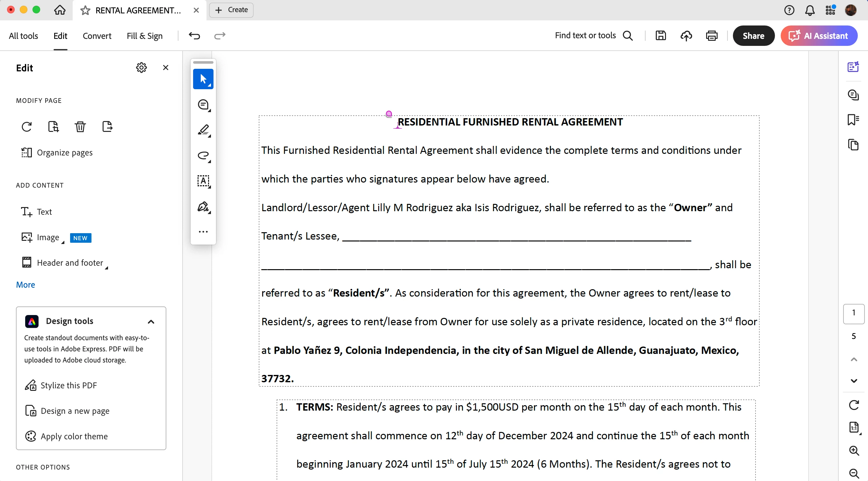This screenshot has height=481, width=868.
Task: Select the Draw freehand lasso tool
Action: pyautogui.click(x=203, y=155)
